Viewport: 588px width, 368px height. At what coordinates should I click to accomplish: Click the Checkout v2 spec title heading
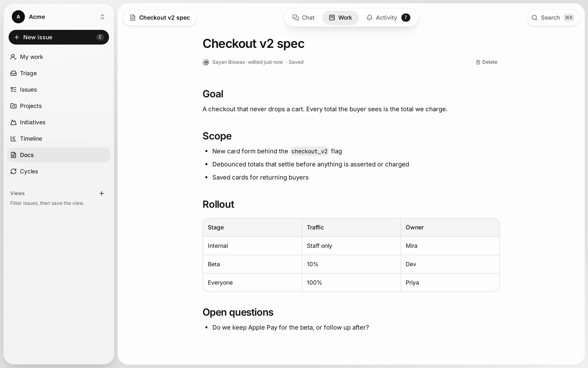(253, 44)
